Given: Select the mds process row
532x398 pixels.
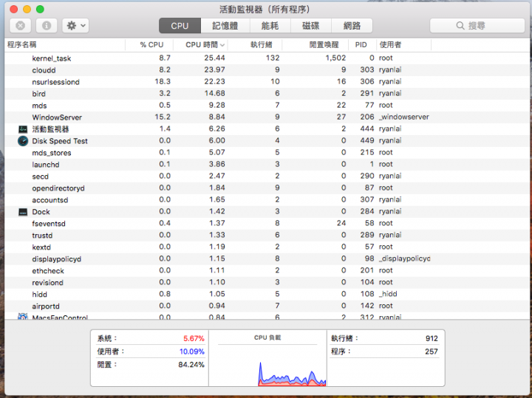Looking at the screenshot, I should pos(266,106).
